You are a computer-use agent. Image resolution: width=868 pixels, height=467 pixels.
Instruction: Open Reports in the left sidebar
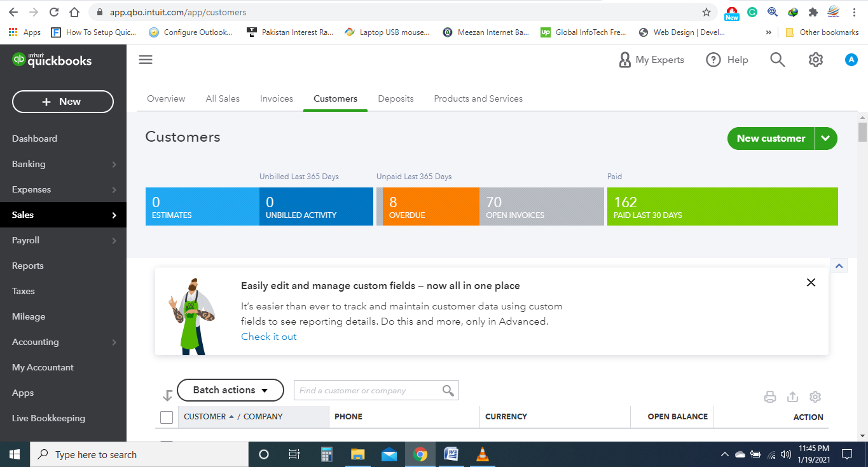(28, 266)
